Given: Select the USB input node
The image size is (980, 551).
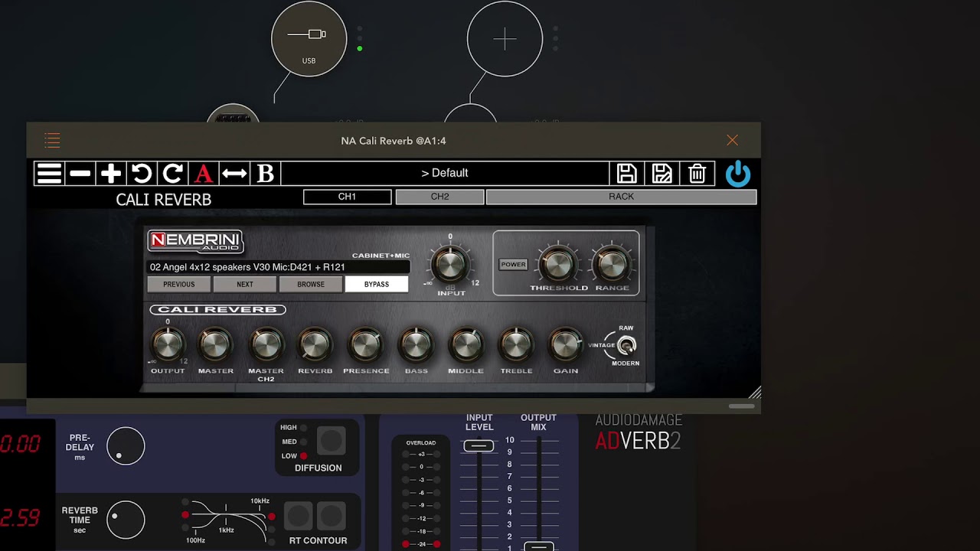Looking at the screenshot, I should click(309, 39).
